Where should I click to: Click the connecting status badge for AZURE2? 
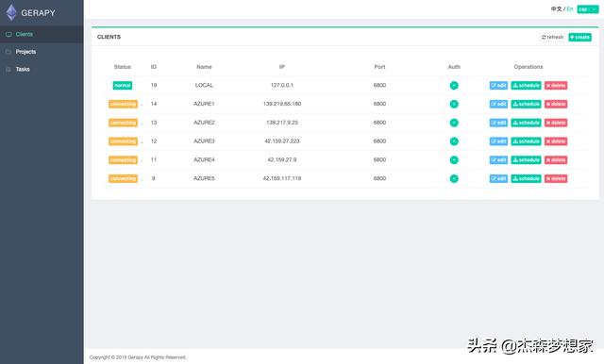pos(123,123)
